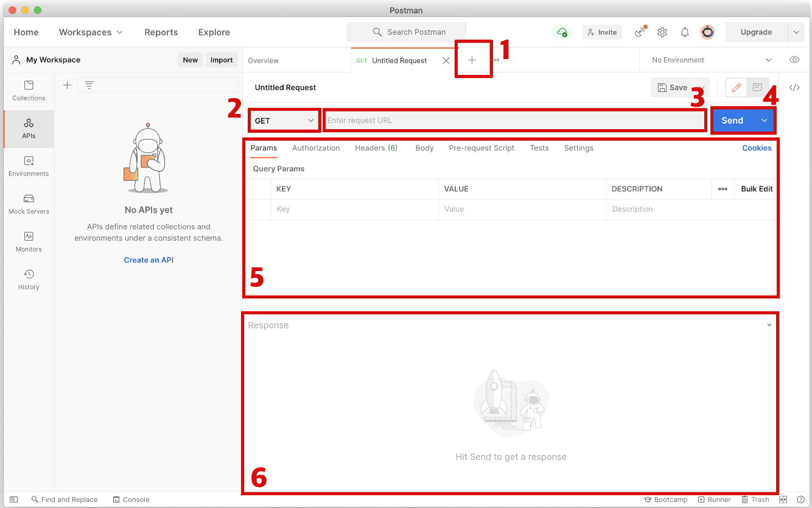Click the Search Postman field

coord(407,32)
